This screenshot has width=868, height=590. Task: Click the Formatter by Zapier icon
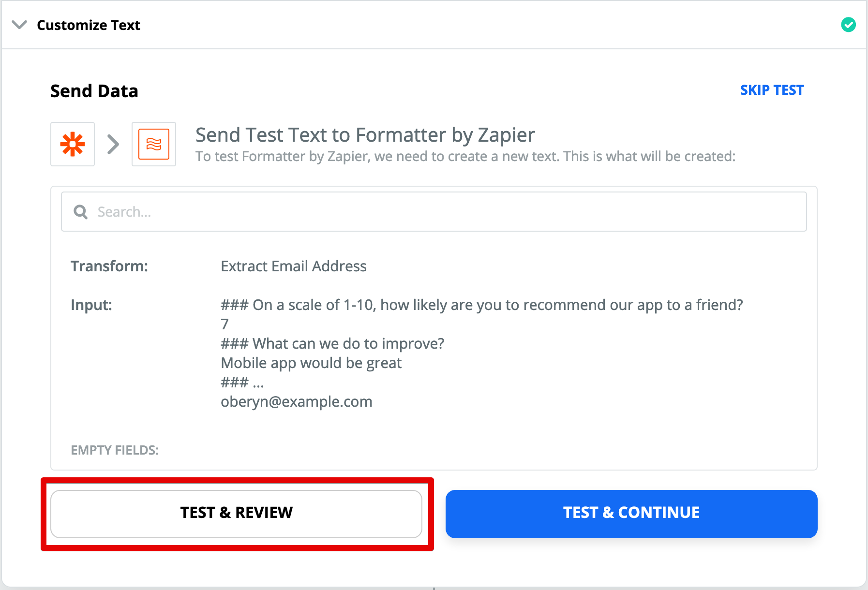click(x=154, y=144)
